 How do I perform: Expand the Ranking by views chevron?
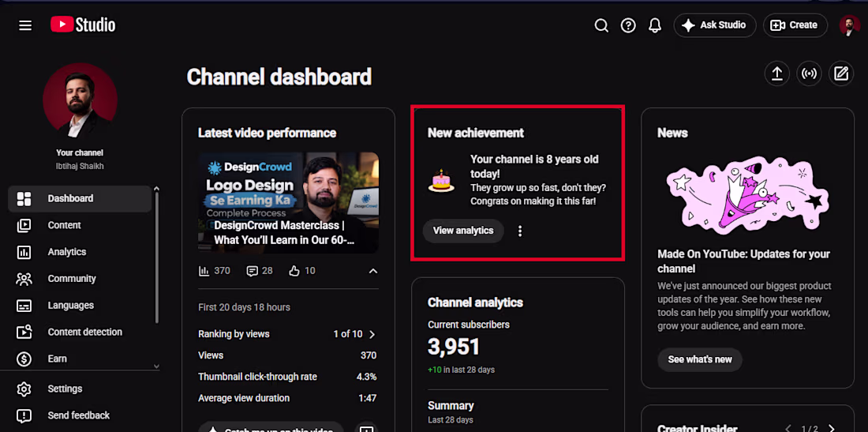pyautogui.click(x=372, y=335)
